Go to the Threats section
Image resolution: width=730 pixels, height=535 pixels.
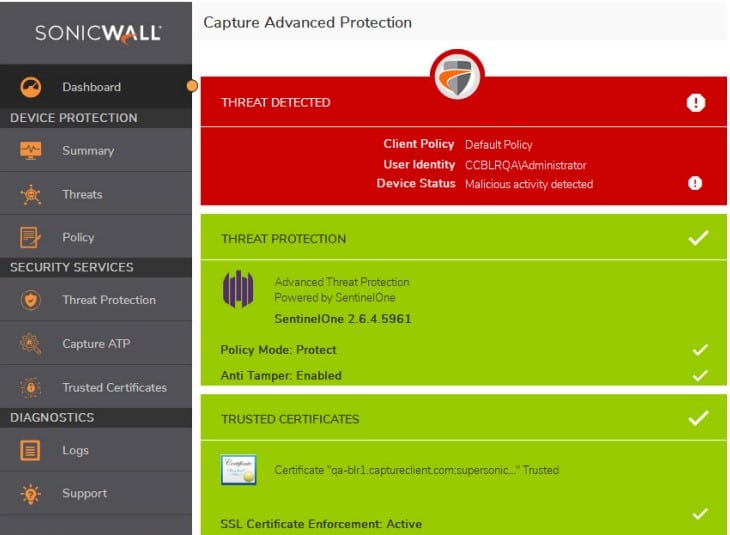[x=95, y=194]
